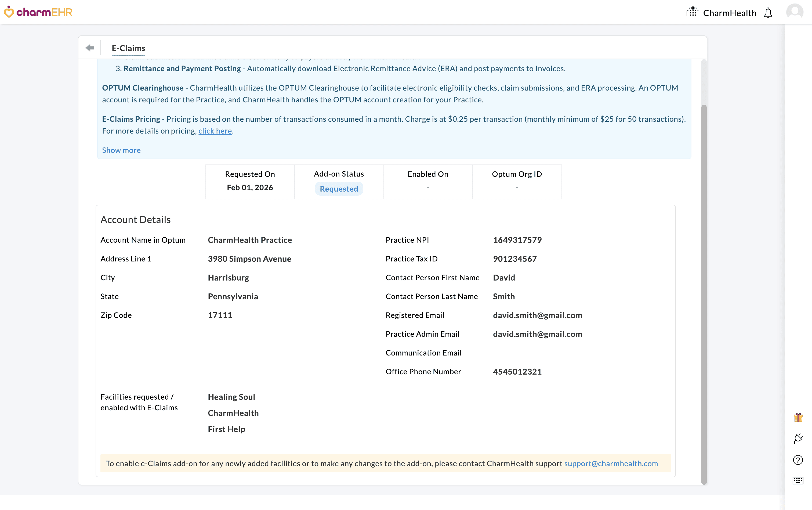Select the Practice NPI value 1649317579
Screen dimensions: 812x510
517,240
